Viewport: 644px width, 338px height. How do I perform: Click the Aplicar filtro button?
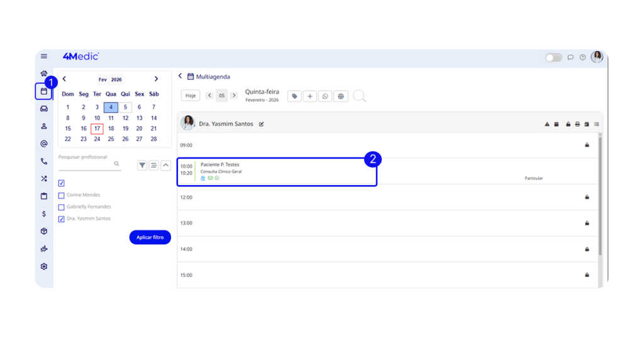click(x=150, y=237)
